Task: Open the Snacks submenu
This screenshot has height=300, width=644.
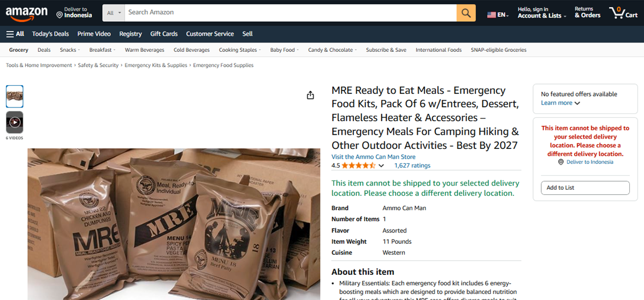Action: (x=70, y=50)
